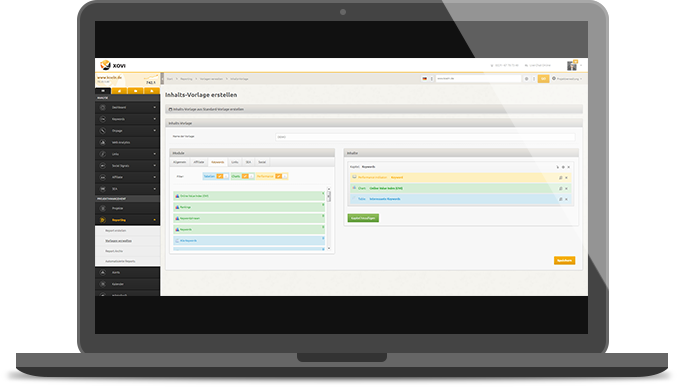This screenshot has height=387, width=678.
Task: Click the XOVI logo in the header
Action: (113, 65)
